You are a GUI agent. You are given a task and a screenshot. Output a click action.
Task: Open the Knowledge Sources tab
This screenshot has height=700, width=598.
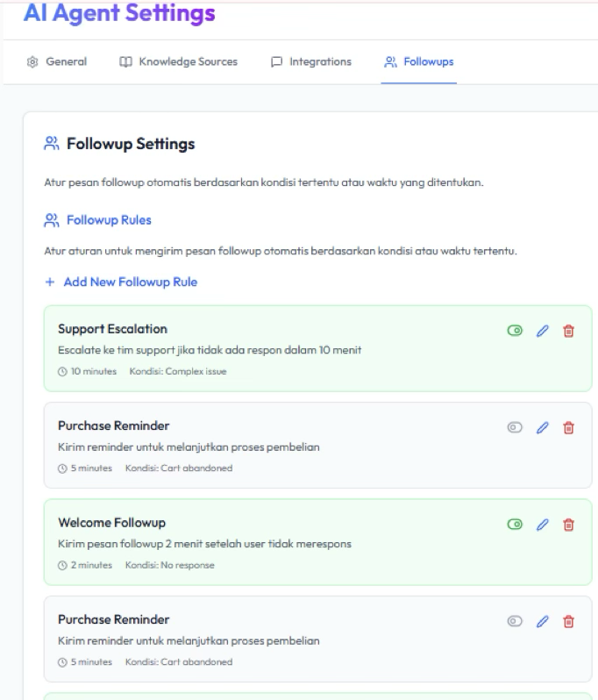[179, 61]
